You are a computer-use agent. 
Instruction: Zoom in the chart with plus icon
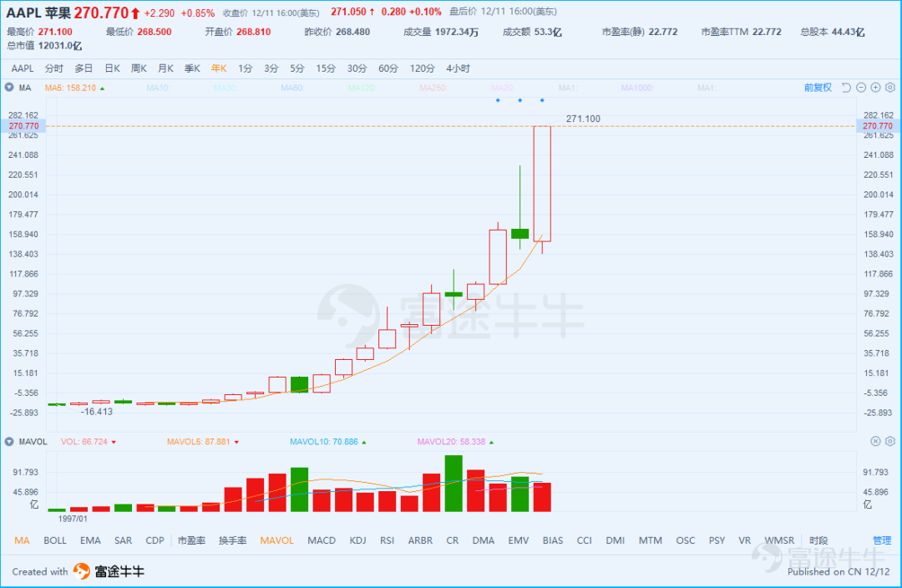coord(875,88)
